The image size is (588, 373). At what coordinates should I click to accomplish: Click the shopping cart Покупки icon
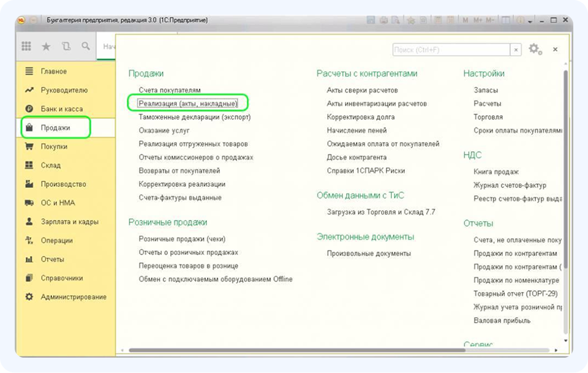pyautogui.click(x=29, y=146)
